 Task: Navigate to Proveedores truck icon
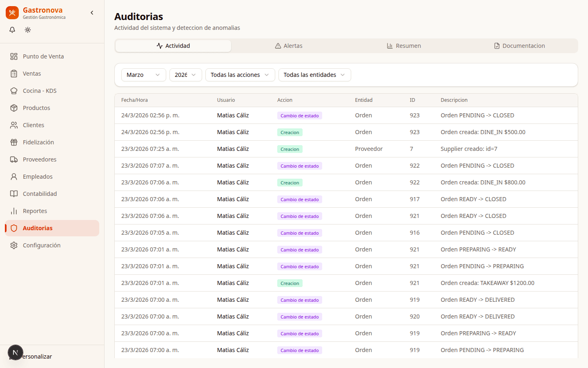pyautogui.click(x=14, y=159)
